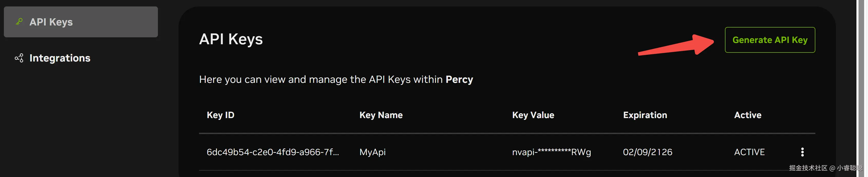
Task: Click the bold Percy organization name
Action: [x=459, y=79]
